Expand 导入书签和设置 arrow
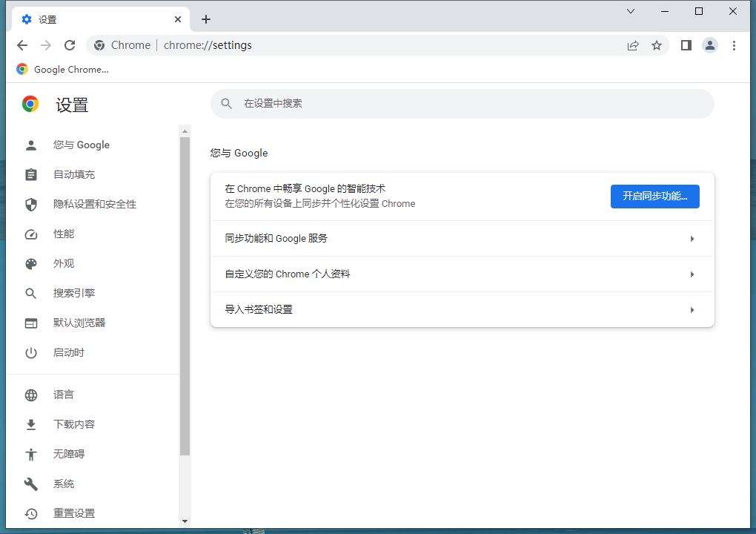The height and width of the screenshot is (534, 756). (x=692, y=310)
